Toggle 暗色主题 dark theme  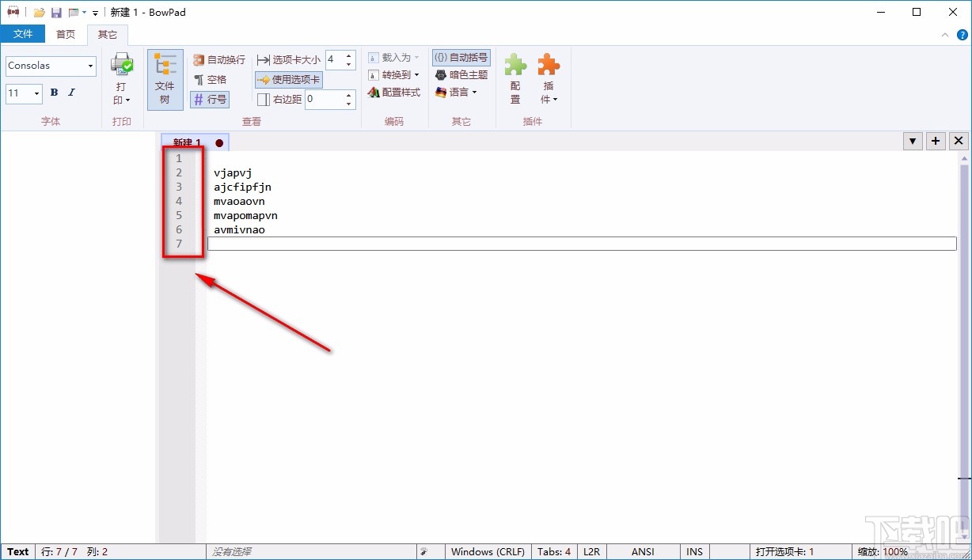[x=461, y=74]
